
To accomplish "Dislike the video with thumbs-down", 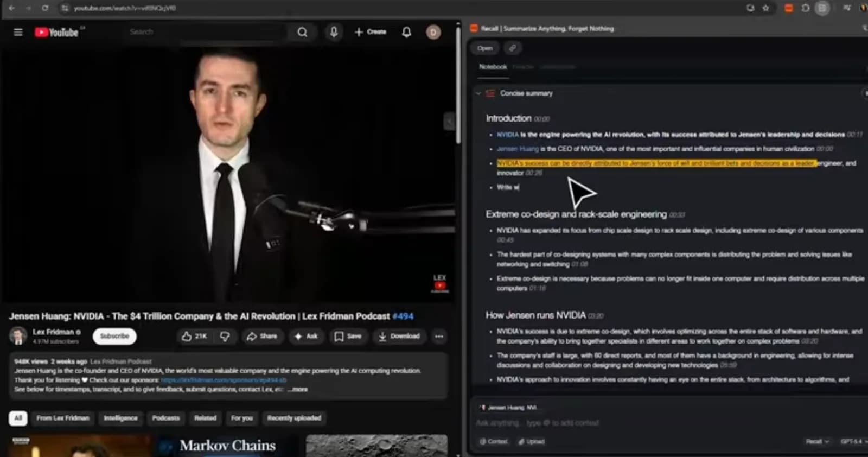I will pos(225,337).
